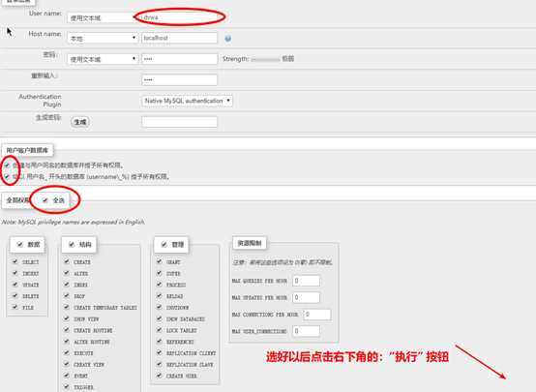Click the User name text field
This screenshot has height=392, width=536.
[179, 17]
